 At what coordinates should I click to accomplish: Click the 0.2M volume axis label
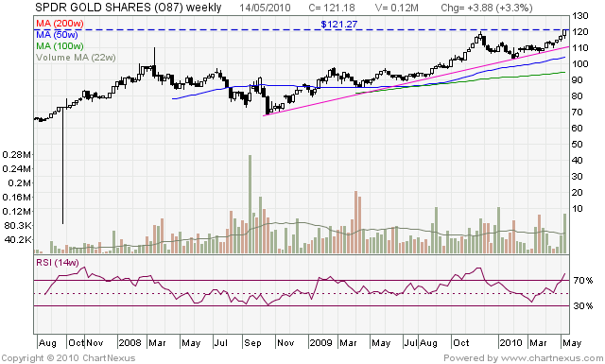pyautogui.click(x=20, y=183)
